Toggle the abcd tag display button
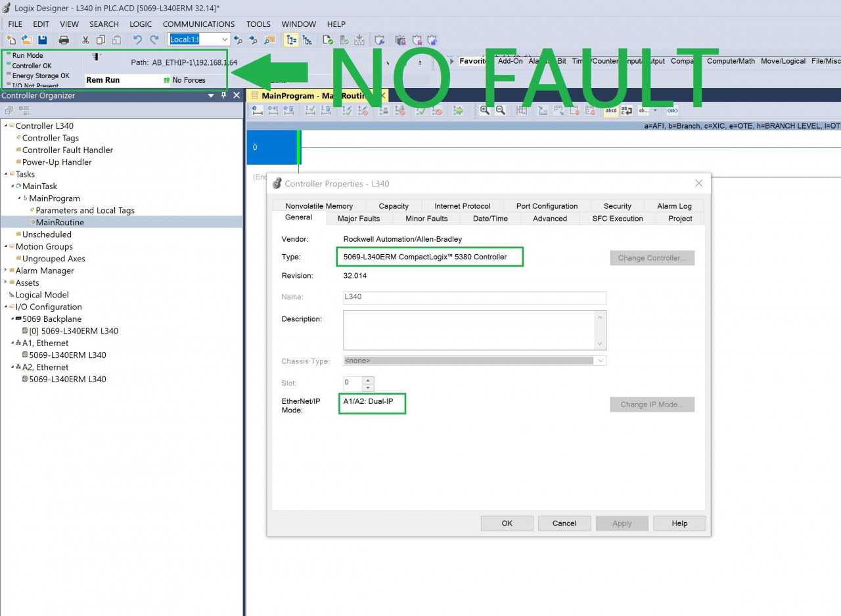841x616 pixels. point(611,110)
